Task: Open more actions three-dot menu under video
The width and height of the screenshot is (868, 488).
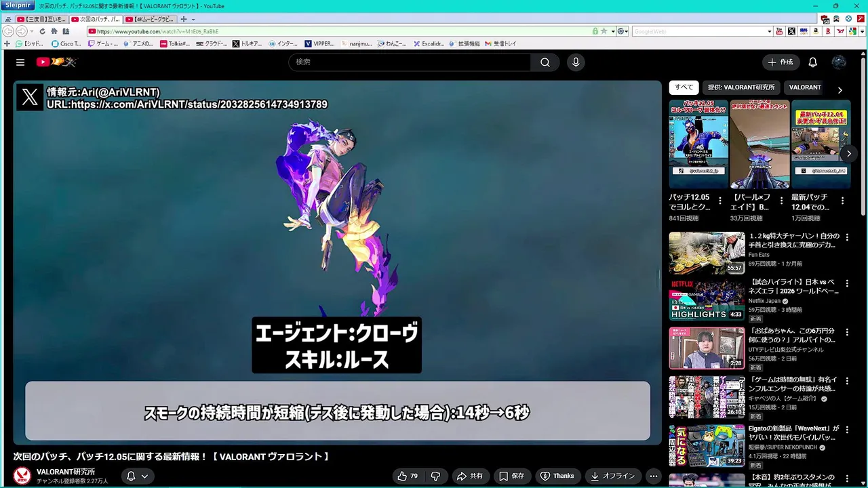Action: (x=653, y=476)
